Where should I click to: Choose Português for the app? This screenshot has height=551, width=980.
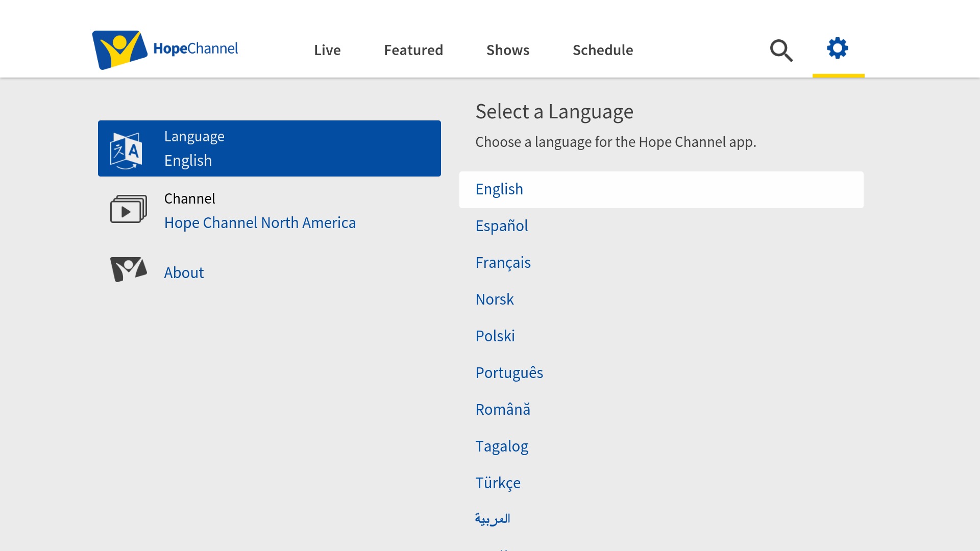[509, 372]
